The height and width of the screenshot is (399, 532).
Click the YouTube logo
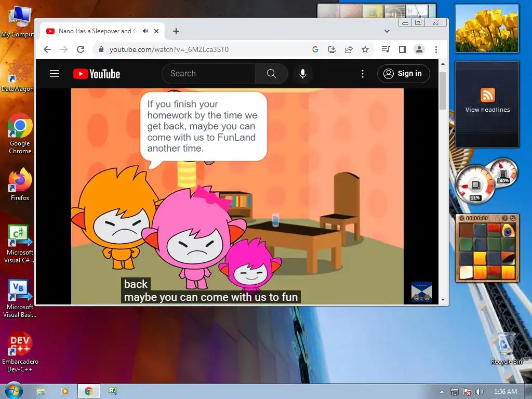tap(97, 74)
